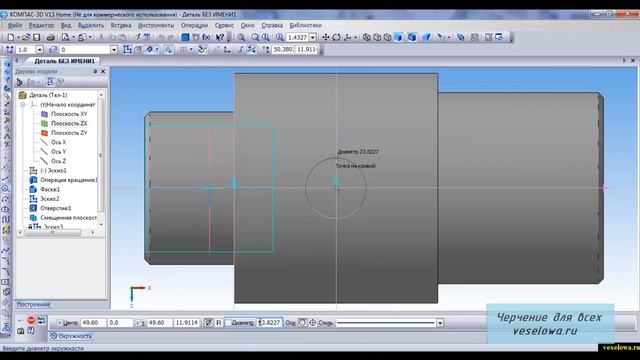Open a file with the folder icon
The width and height of the screenshot is (640, 360).
coord(26,37)
